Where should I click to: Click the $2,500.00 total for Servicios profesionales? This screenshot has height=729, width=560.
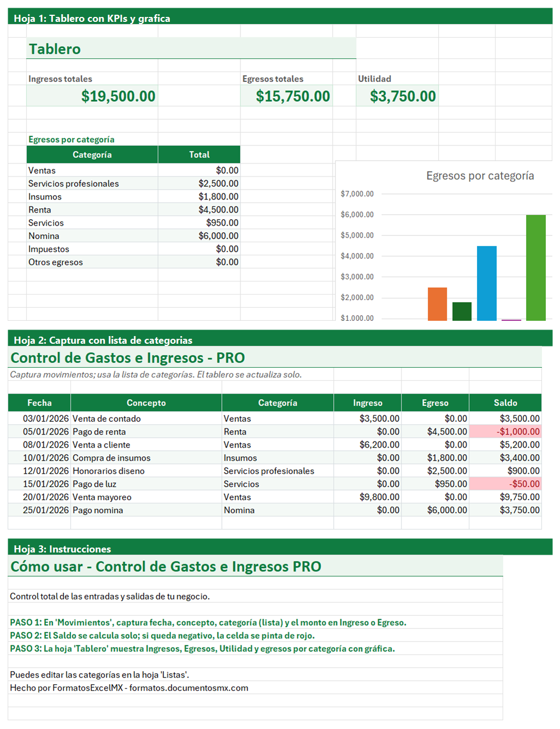199,184
